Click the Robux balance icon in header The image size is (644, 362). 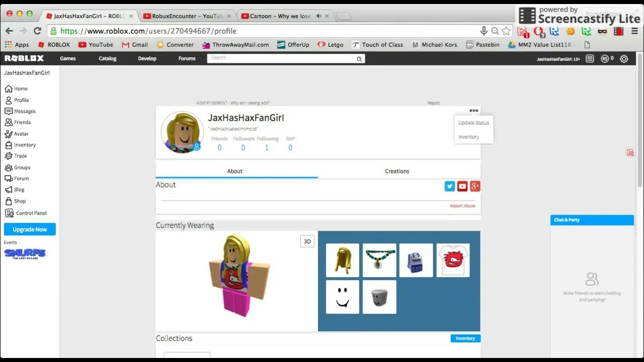coord(605,59)
